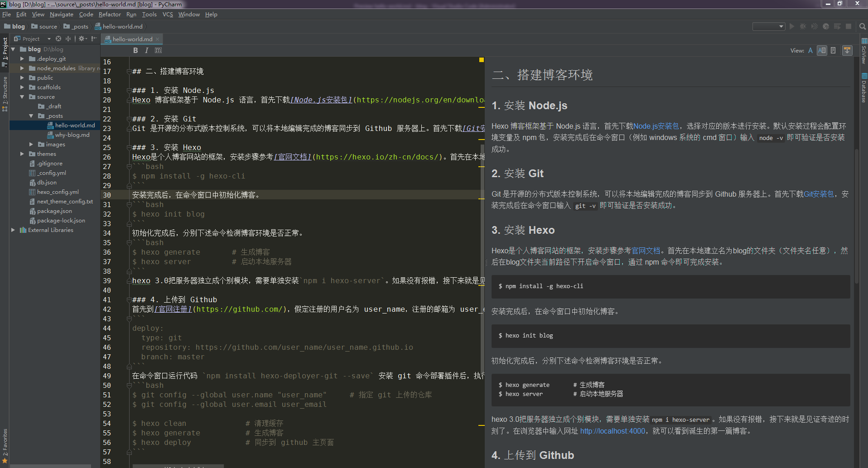This screenshot has width=868, height=468.
Task: Hide the Project tool window
Action: pos(94,39)
